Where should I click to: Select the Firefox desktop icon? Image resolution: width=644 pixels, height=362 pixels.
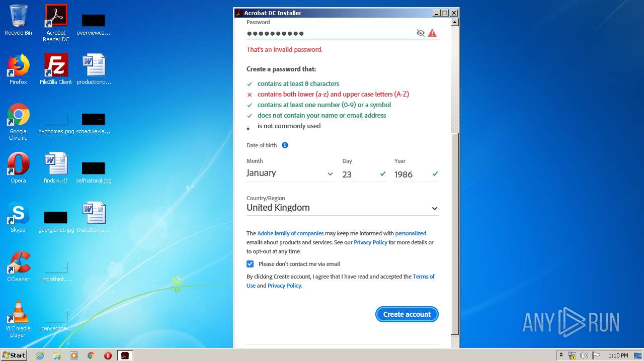pos(18,69)
